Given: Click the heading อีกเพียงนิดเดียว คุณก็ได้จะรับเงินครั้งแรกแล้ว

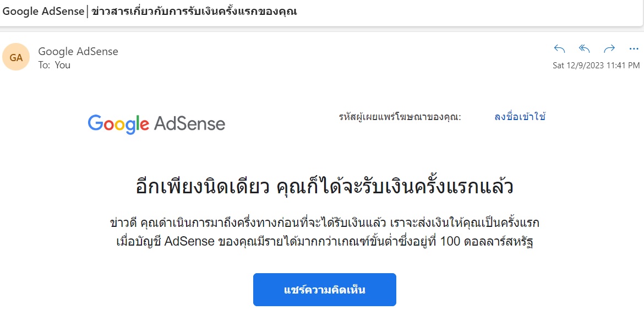Looking at the screenshot, I should [324, 187].
